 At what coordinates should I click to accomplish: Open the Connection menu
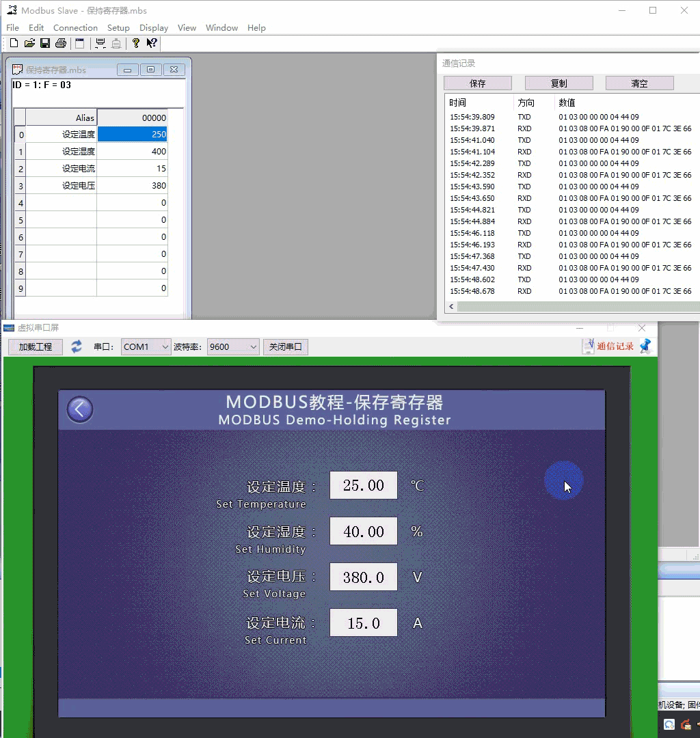point(75,28)
